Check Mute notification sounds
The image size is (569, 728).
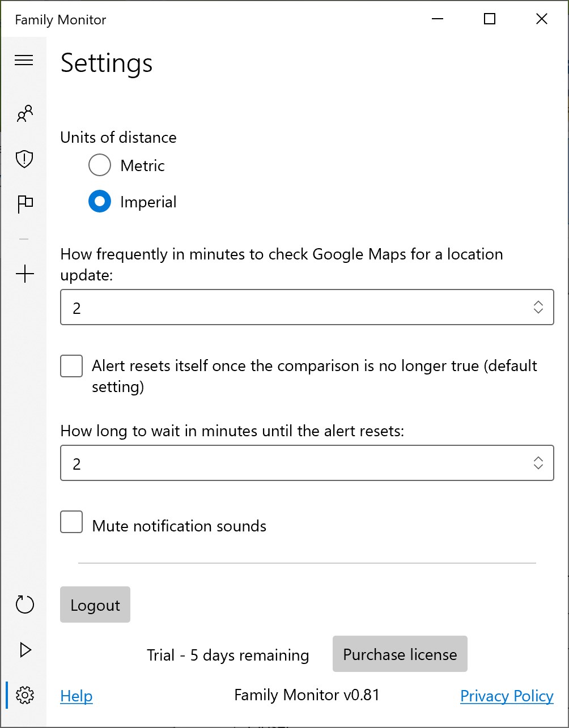point(71,522)
